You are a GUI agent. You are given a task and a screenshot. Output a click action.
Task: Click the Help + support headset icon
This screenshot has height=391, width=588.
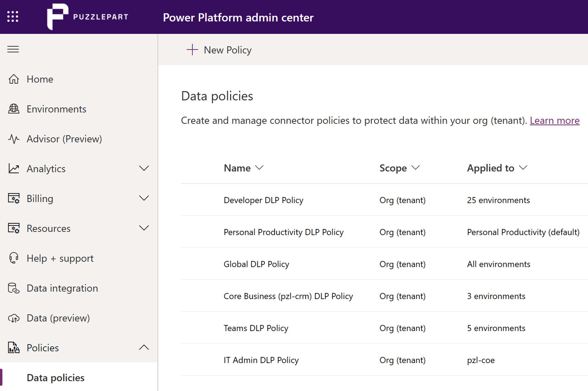point(14,258)
